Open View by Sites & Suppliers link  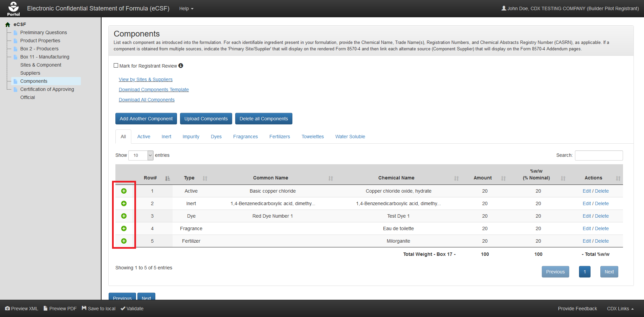[x=146, y=79]
